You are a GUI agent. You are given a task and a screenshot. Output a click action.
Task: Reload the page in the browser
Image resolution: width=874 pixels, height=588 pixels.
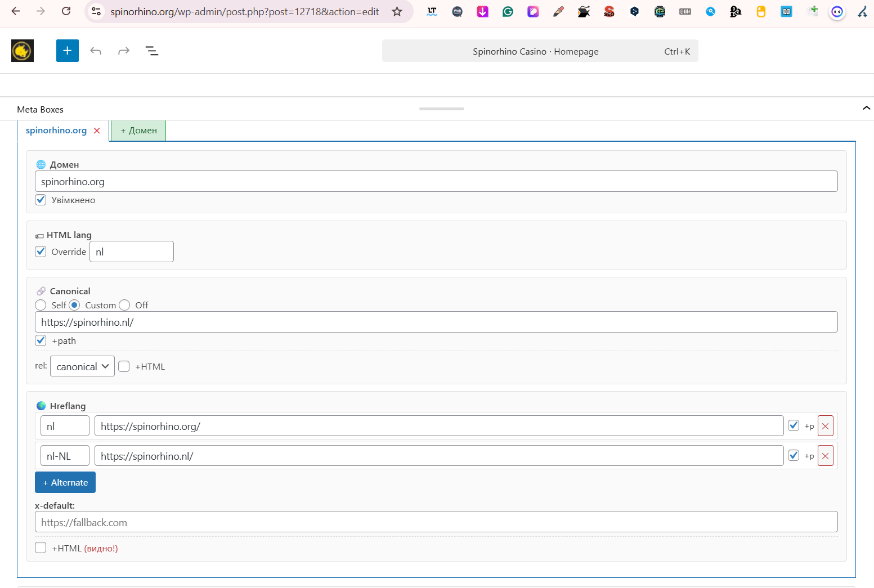(x=66, y=11)
